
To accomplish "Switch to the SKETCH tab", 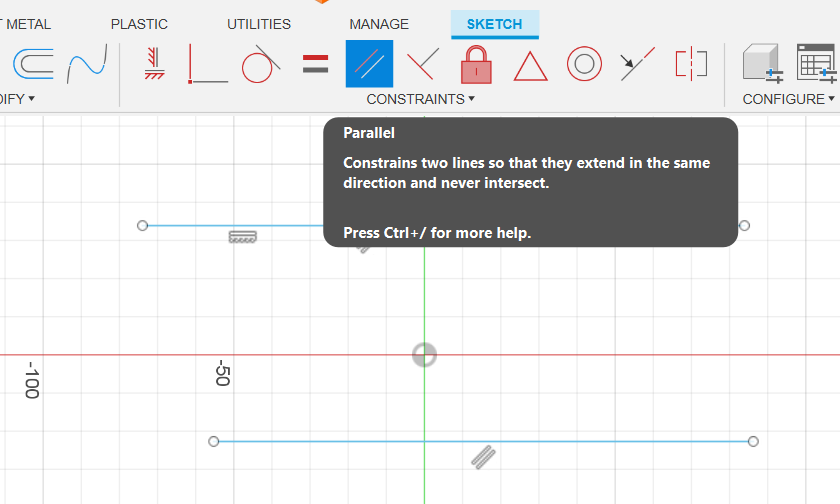I will [494, 24].
